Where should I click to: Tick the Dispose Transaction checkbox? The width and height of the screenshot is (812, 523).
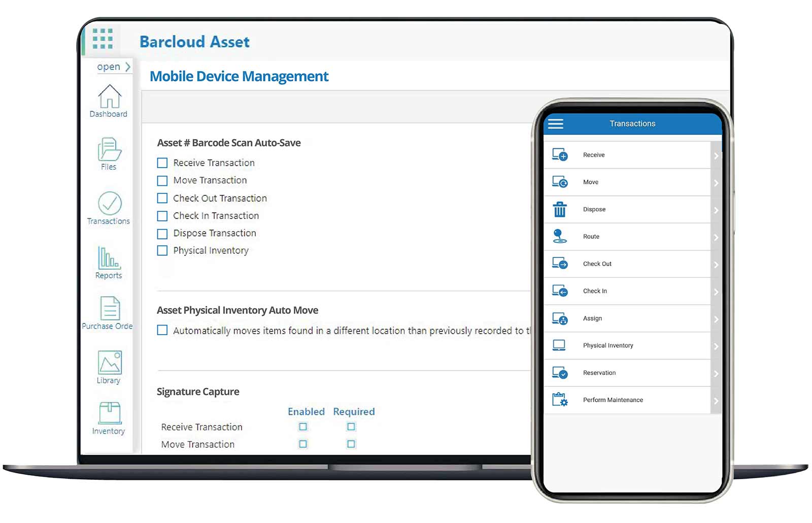162,234
